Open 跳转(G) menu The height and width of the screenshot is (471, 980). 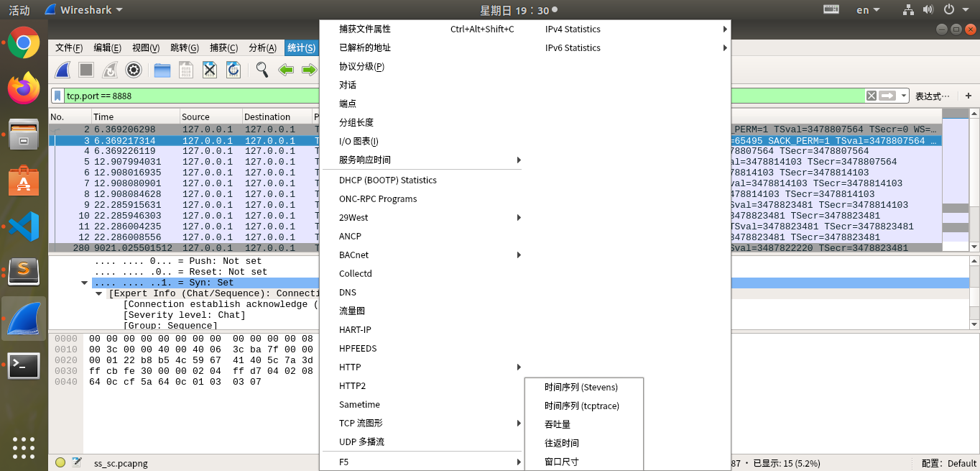pos(185,48)
